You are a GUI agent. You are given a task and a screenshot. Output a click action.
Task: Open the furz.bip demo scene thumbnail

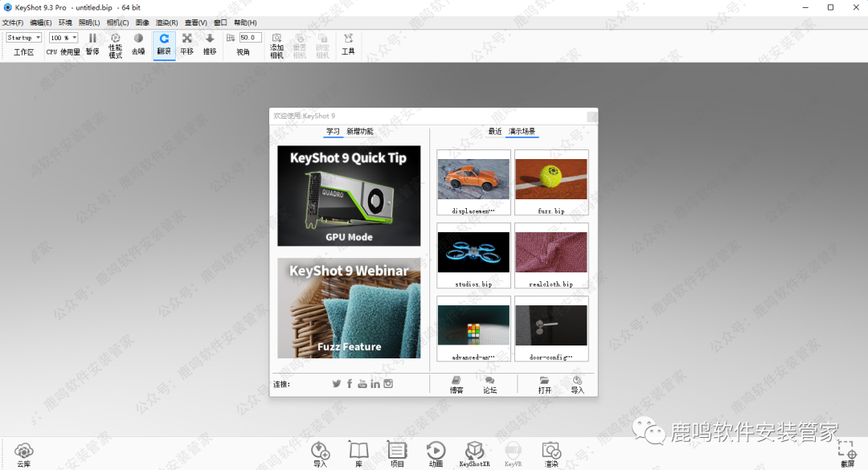click(x=551, y=183)
